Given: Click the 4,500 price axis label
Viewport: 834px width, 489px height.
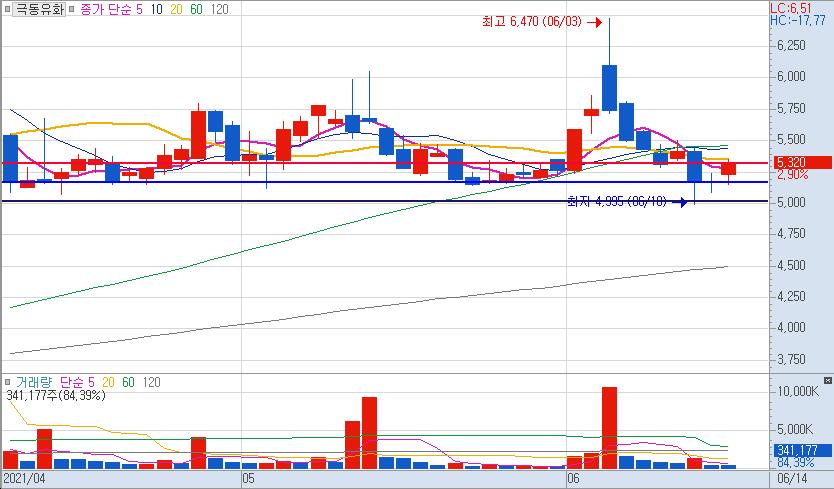Looking at the screenshot, I should coord(791,265).
